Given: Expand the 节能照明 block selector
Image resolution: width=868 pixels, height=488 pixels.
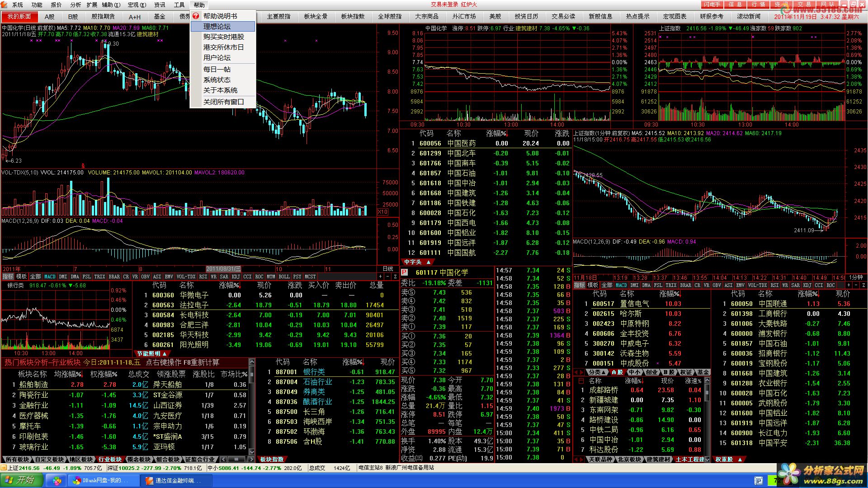Looking at the screenshot, I should (152, 354).
